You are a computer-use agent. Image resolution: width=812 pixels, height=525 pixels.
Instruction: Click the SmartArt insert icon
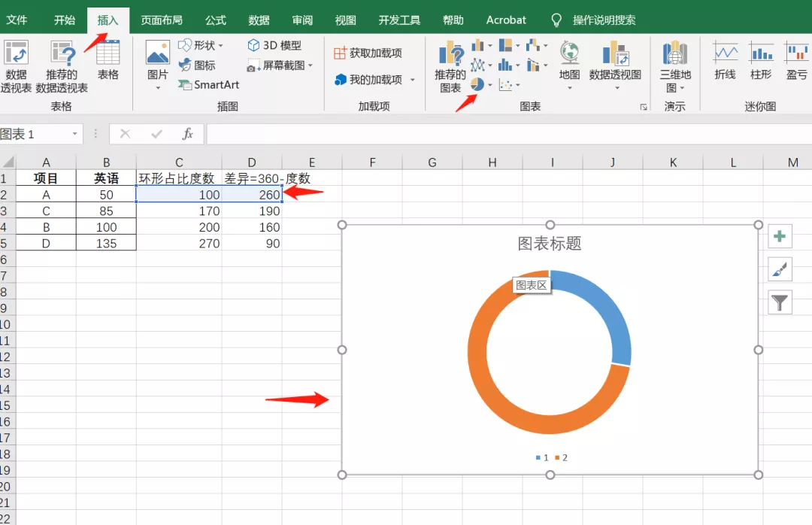208,85
